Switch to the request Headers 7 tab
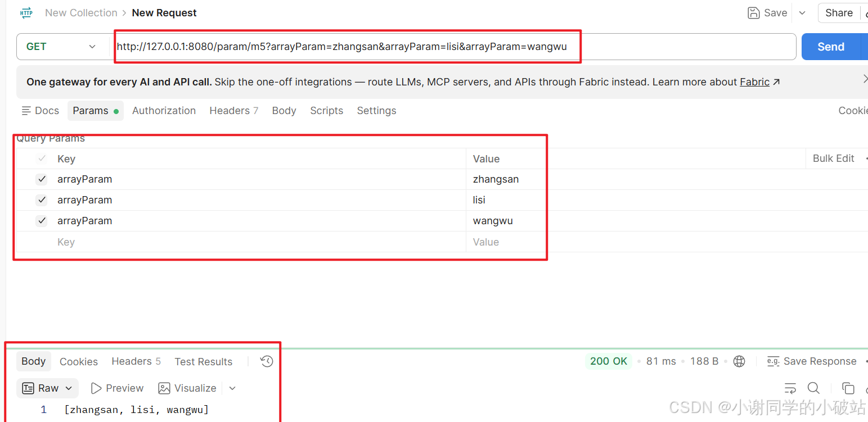868x422 pixels. (233, 111)
